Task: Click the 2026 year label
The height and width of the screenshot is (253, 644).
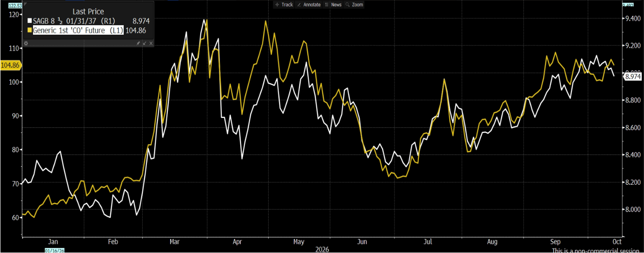Action: click(x=322, y=249)
